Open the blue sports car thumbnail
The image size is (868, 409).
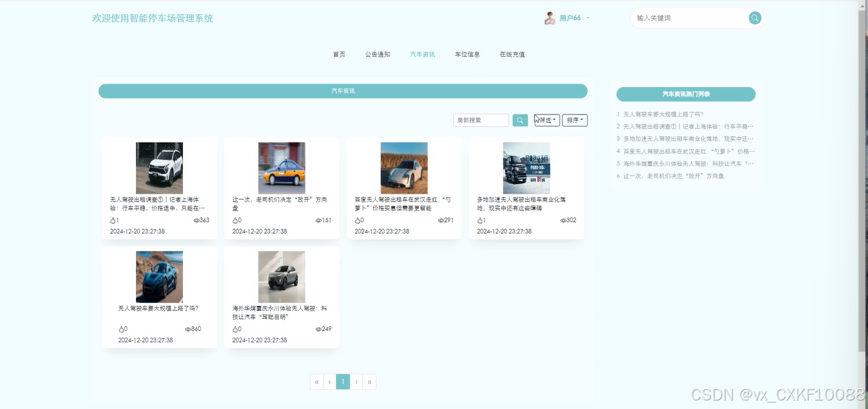click(159, 277)
